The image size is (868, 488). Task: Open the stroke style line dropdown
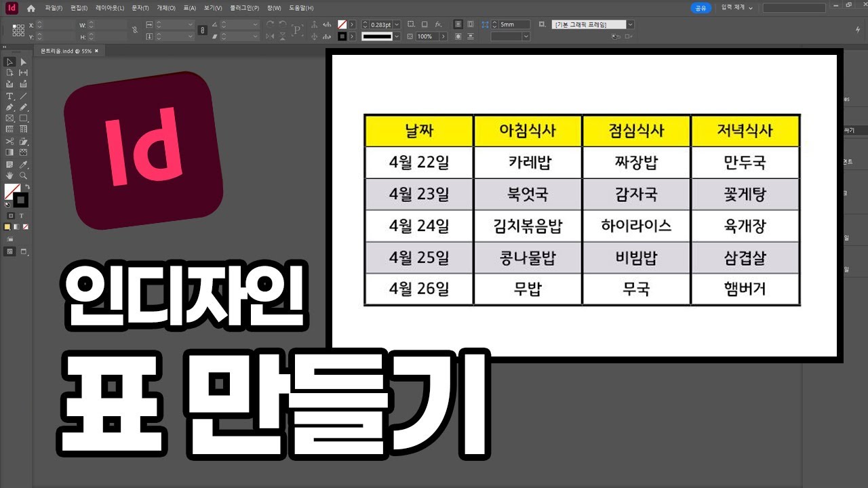397,37
